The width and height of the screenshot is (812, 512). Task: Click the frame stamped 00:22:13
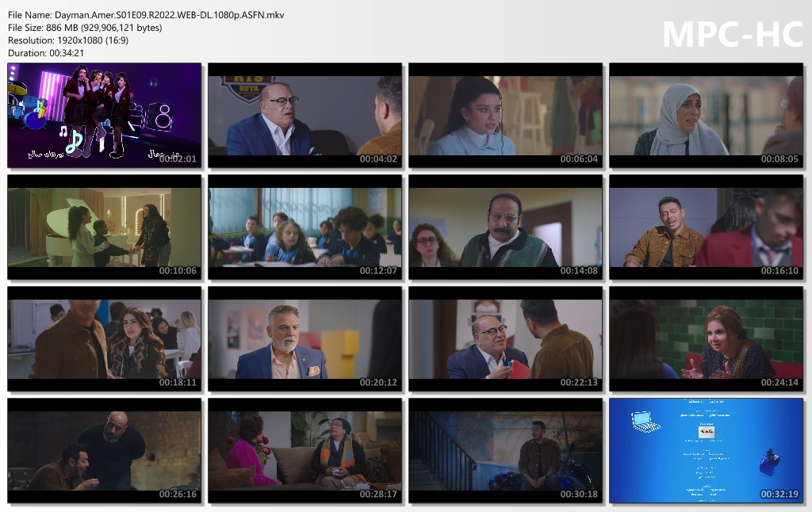point(505,338)
